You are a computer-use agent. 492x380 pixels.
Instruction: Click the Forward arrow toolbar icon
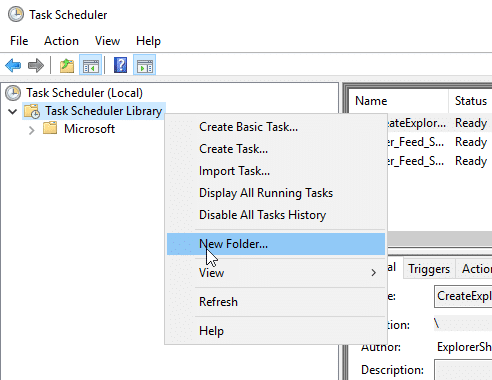click(36, 65)
